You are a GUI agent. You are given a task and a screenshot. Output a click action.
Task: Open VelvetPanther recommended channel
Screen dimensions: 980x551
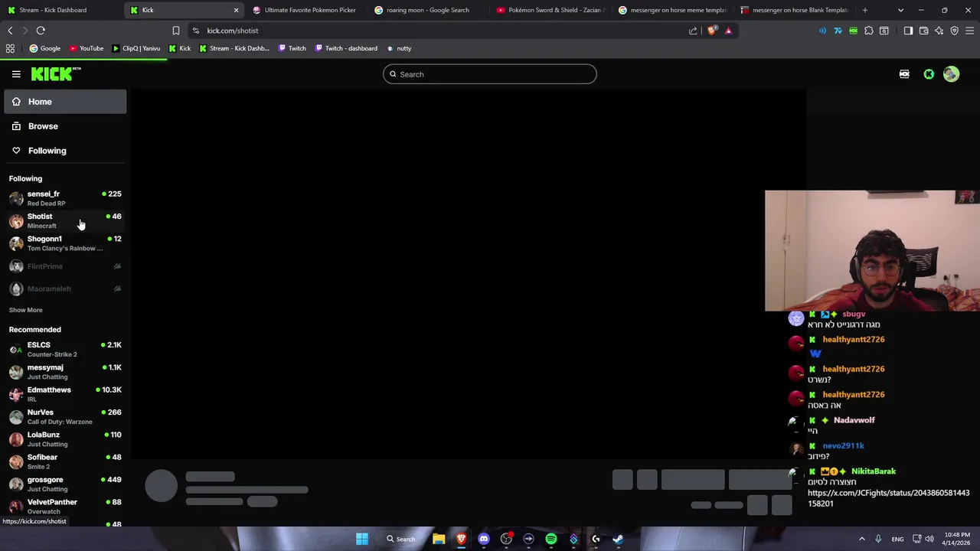tap(65, 506)
